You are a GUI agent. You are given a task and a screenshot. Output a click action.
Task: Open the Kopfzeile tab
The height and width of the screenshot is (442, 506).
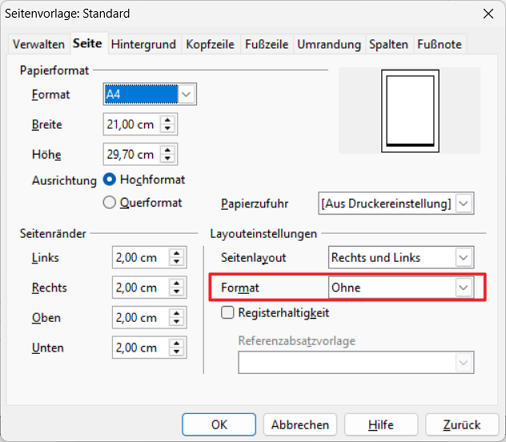210,44
